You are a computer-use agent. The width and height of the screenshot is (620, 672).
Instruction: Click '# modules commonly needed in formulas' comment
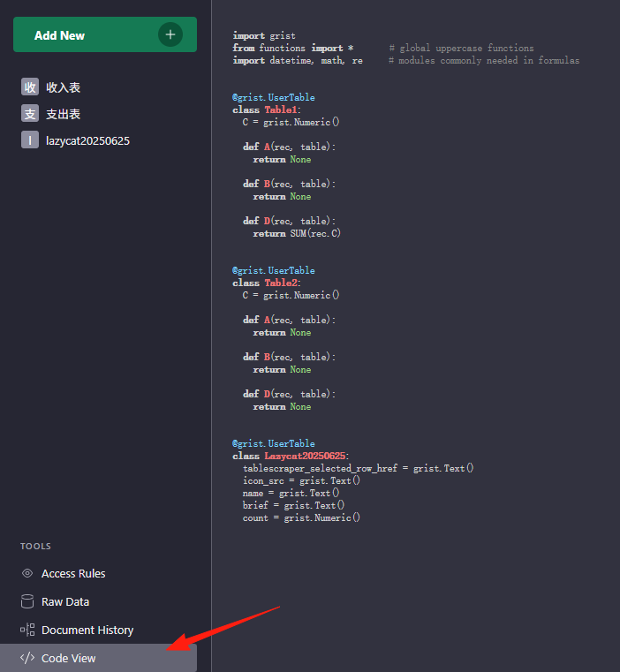point(484,60)
